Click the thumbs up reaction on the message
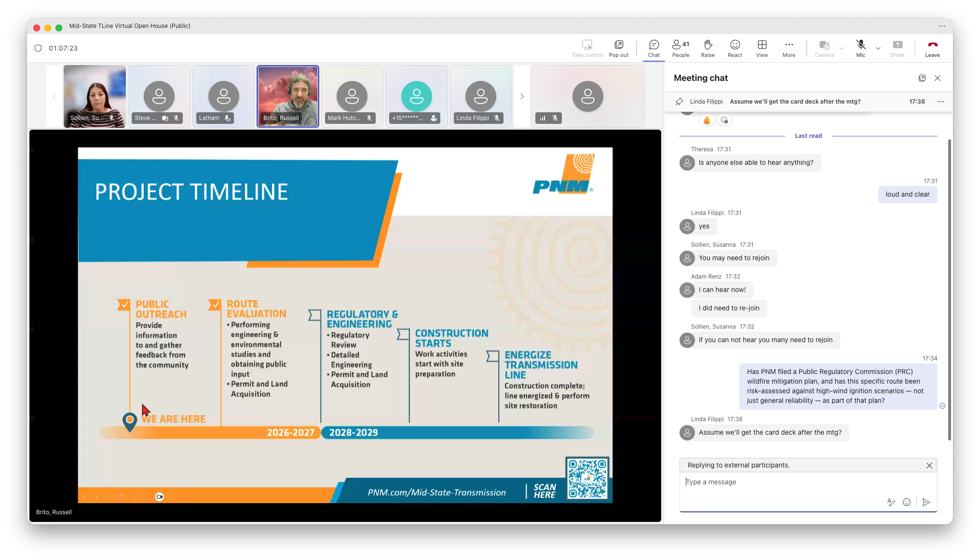This screenshot has height=560, width=980. pos(707,120)
